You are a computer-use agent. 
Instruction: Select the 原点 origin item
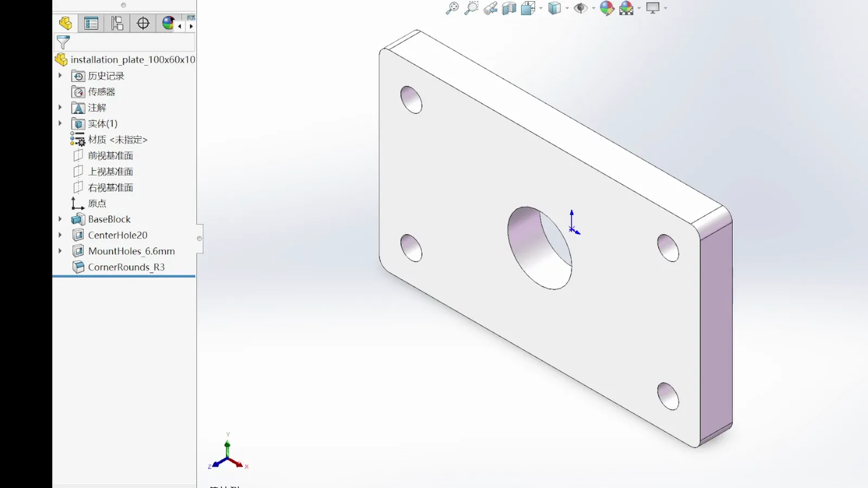pos(89,203)
